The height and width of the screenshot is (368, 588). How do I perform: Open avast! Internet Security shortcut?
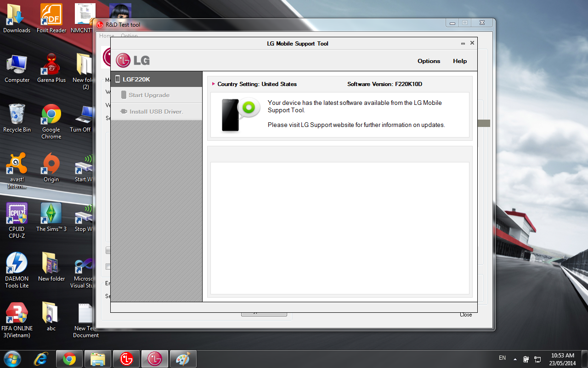click(x=17, y=171)
